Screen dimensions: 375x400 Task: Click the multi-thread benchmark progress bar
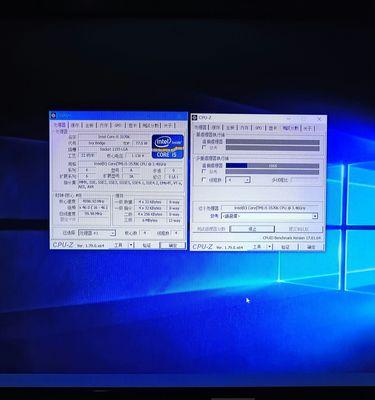click(x=272, y=165)
